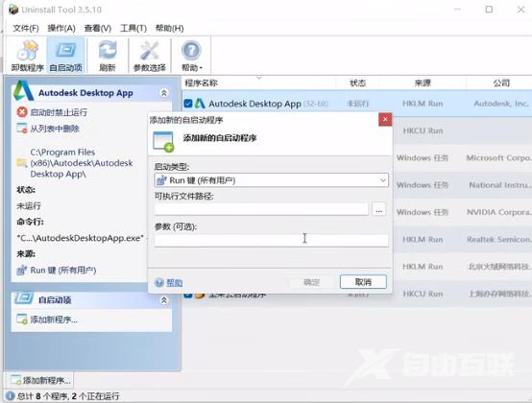
Task: Click 从列表中删除 remove from list
Action: point(55,129)
